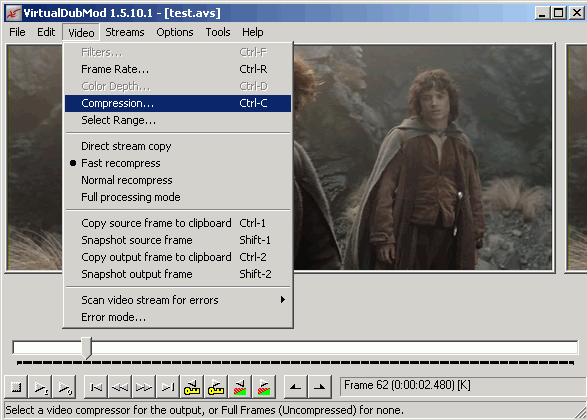Jump to the start of video

96,387
